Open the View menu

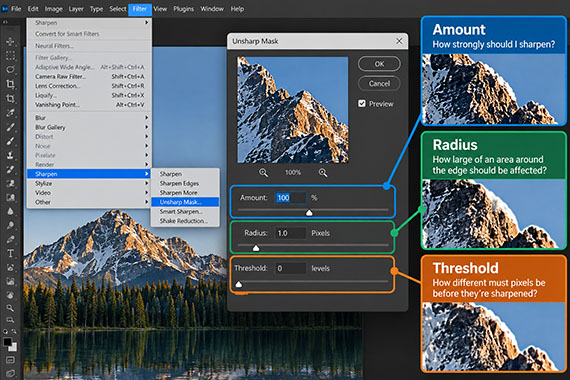pyautogui.click(x=160, y=9)
